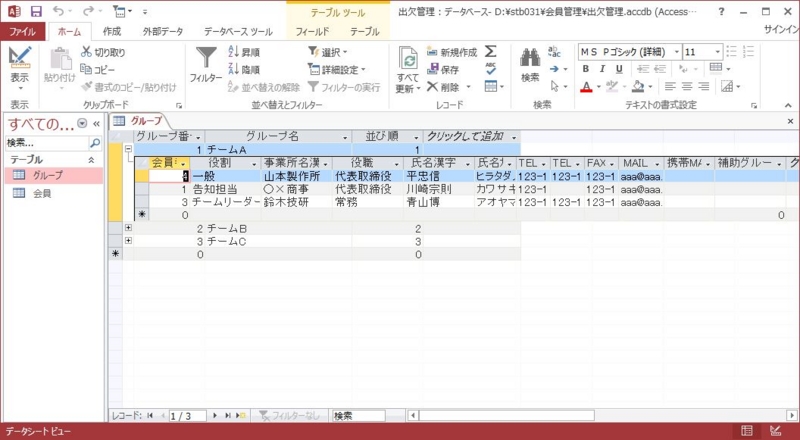Select the グループ table in navigation pane

(x=54, y=175)
